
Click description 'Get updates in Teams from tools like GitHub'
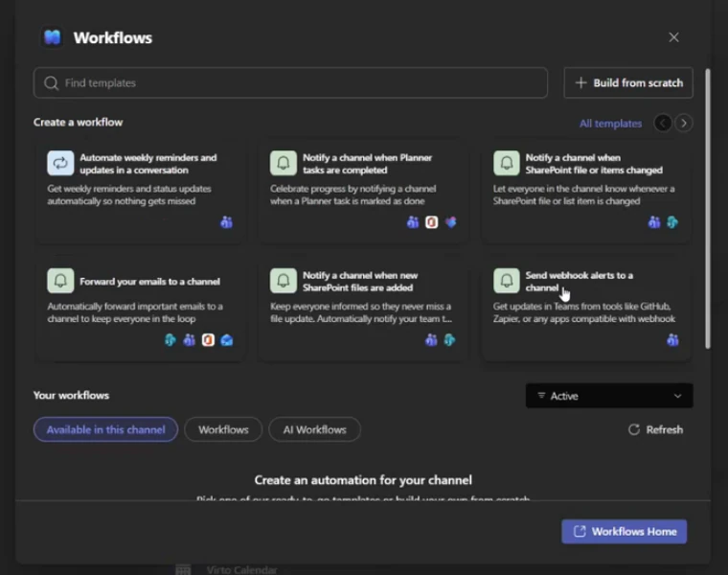tap(584, 312)
